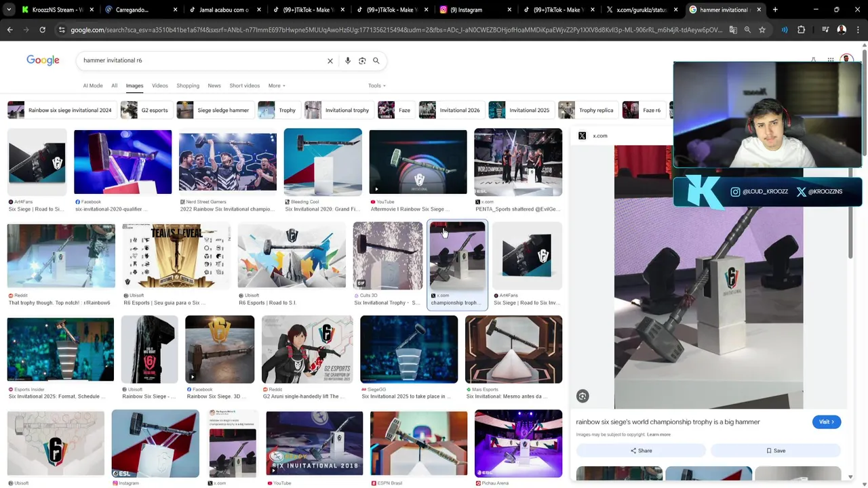Filter by G2 esports chip

pos(146,110)
